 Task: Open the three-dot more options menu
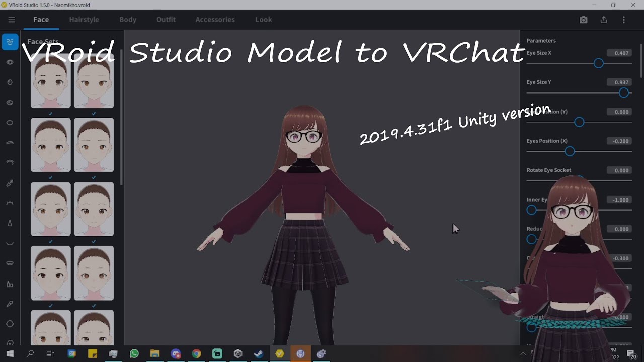coord(624,20)
